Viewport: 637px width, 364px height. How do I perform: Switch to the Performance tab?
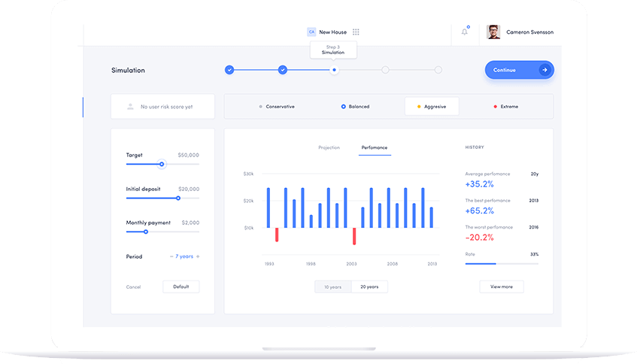(x=374, y=147)
